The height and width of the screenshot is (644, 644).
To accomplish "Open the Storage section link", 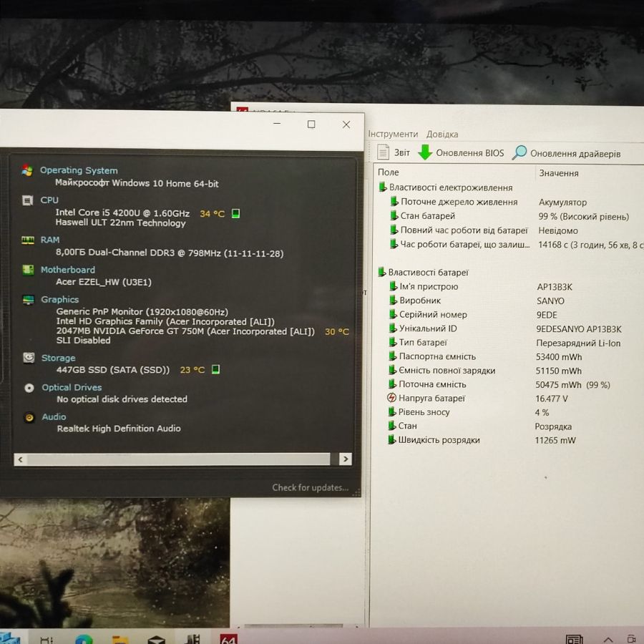I will point(59,358).
